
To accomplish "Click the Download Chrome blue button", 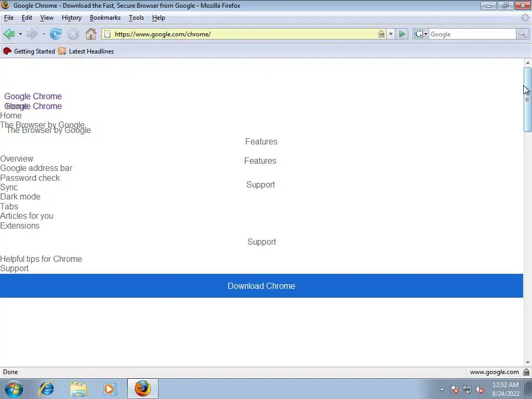I will point(261,286).
